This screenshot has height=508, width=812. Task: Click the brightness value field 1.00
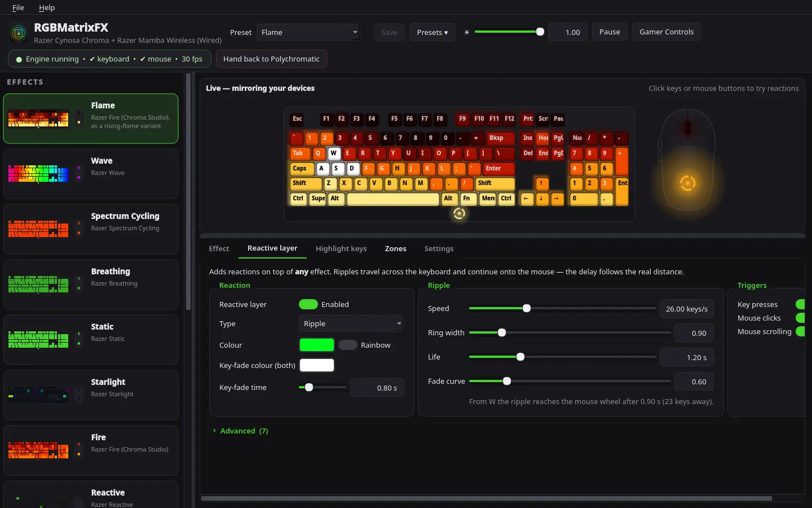(568, 32)
